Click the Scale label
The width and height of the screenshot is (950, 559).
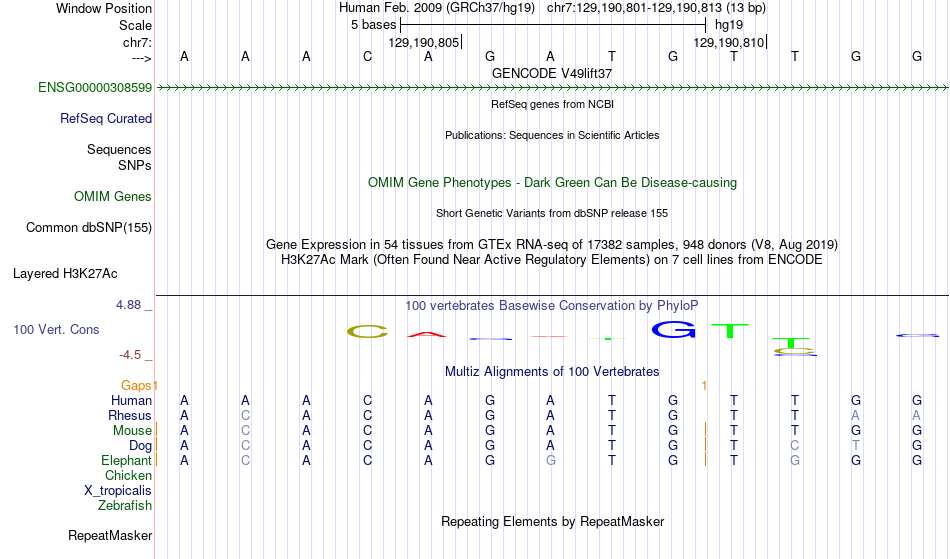[x=135, y=25]
